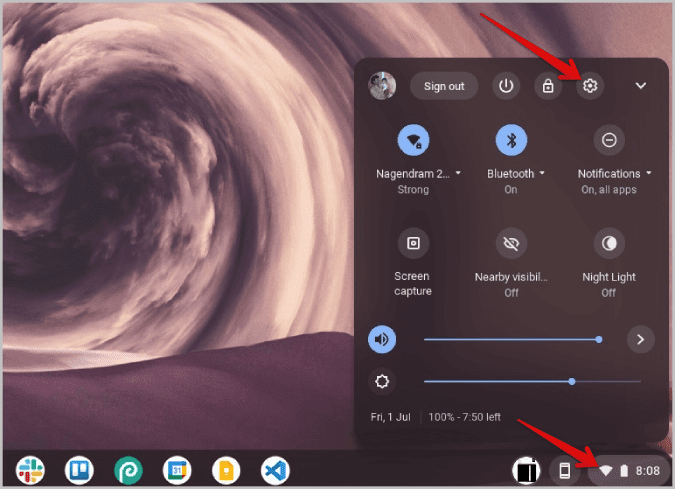Turn on Night Light
The width and height of the screenshot is (675, 489).
pos(609,243)
